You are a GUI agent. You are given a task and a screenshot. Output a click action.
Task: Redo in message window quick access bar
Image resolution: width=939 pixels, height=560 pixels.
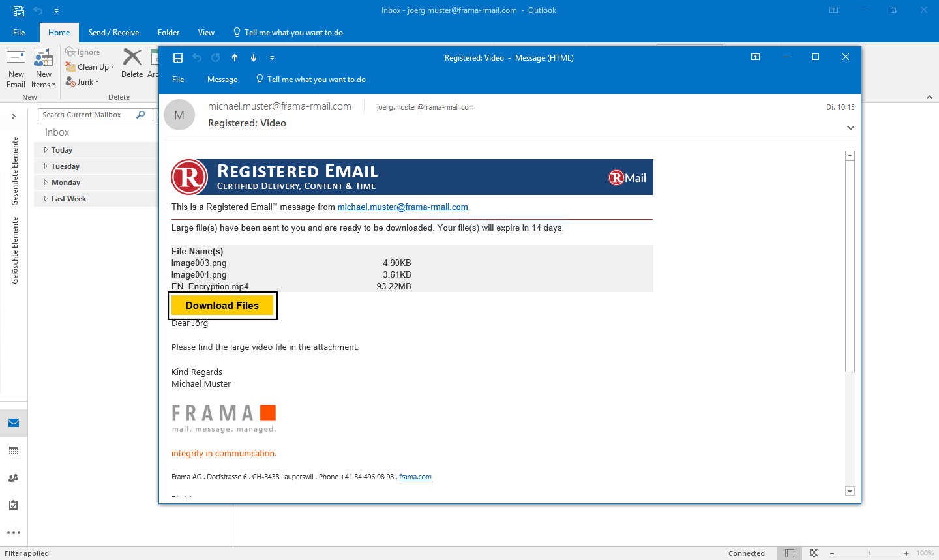pos(216,57)
